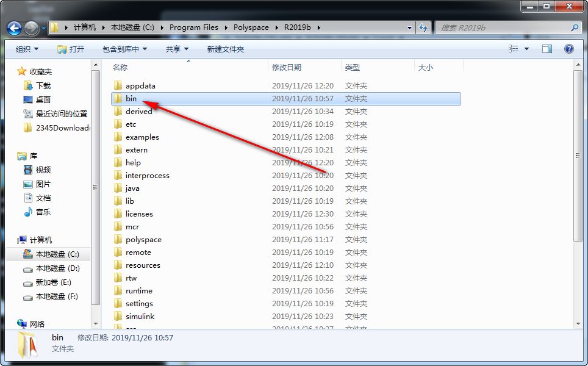Image resolution: width=588 pixels, height=366 pixels.
Task: Select drive 本地磁盘 (C:) in navigation pane
Action: [x=57, y=254]
